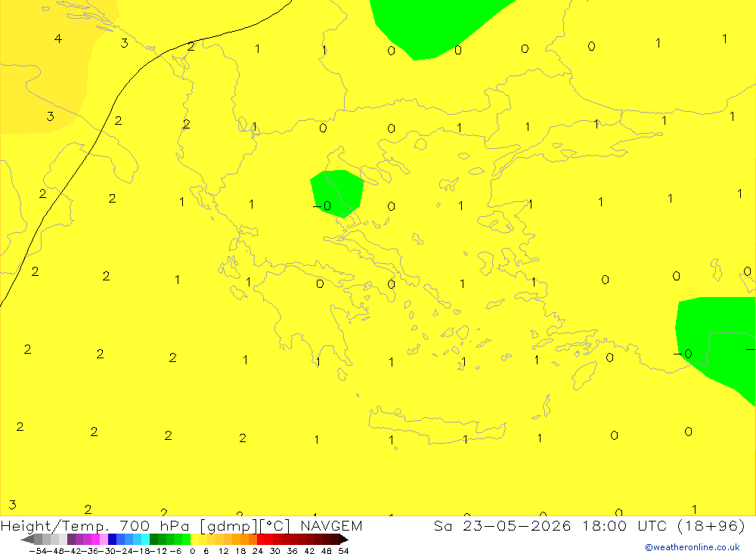Click the "700" pressure level value in the title
The height and width of the screenshot is (554, 756).
click(134, 525)
